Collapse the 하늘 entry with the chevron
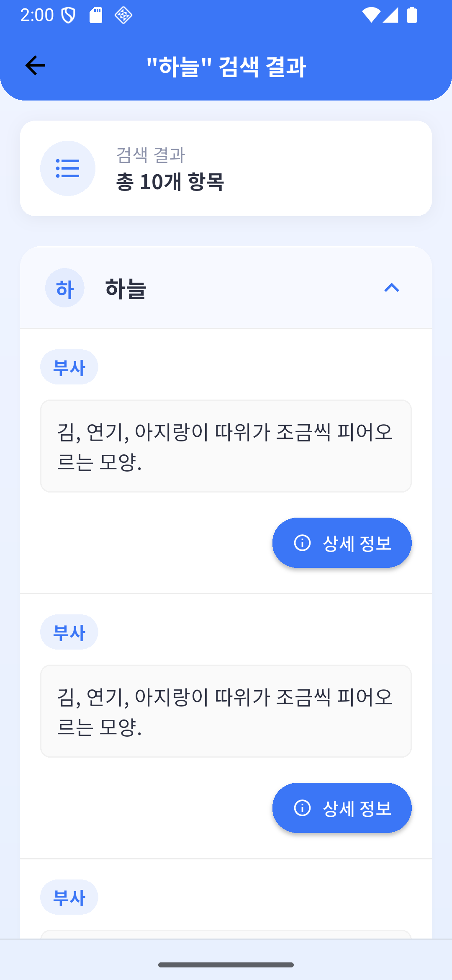The width and height of the screenshot is (452, 980). [392, 288]
